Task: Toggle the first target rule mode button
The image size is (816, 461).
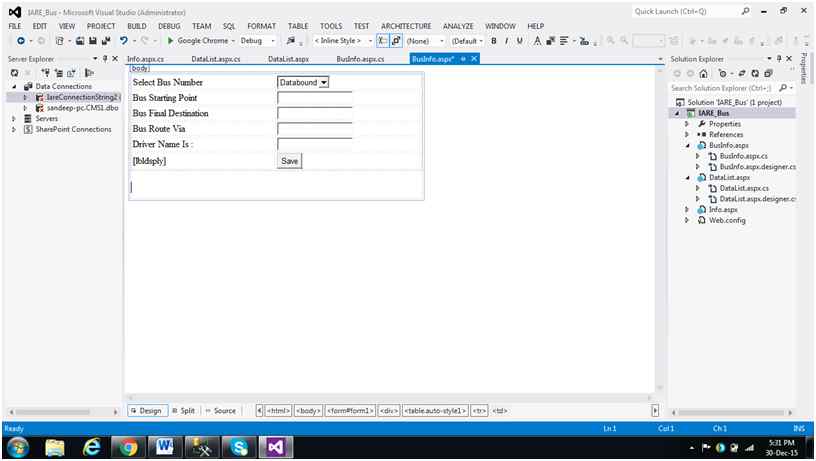Action: [382, 41]
